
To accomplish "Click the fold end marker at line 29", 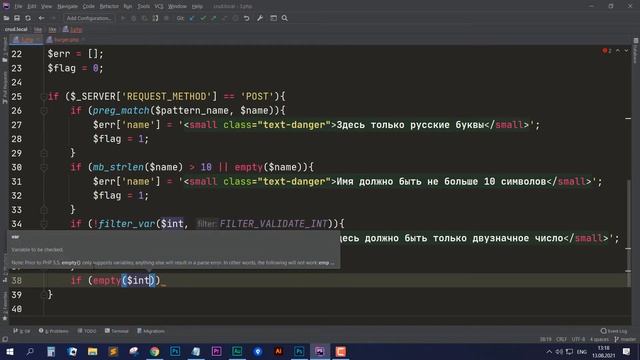I will 44,153.
